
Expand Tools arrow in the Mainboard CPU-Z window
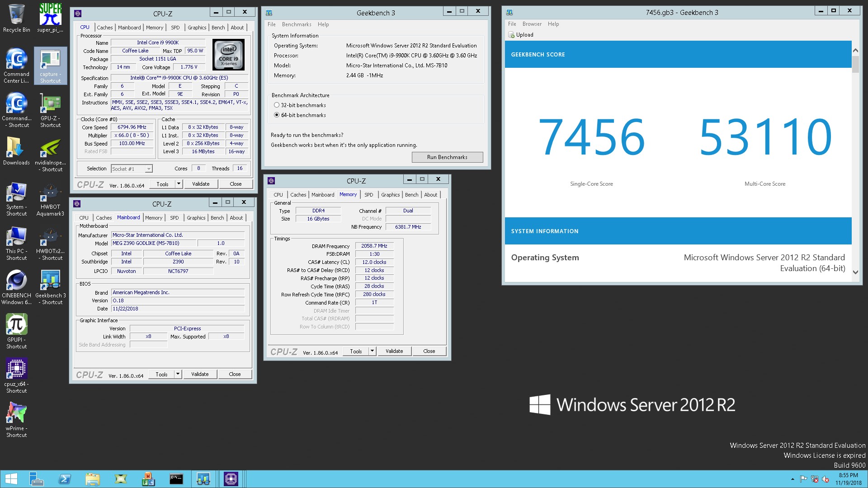(178, 374)
